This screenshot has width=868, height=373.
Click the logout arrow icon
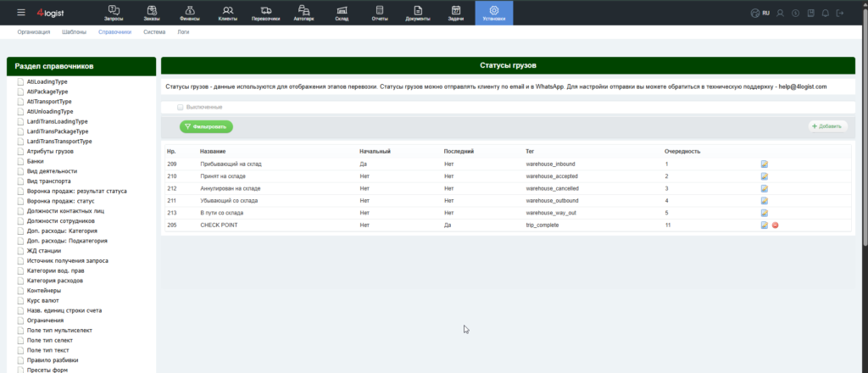coord(840,13)
